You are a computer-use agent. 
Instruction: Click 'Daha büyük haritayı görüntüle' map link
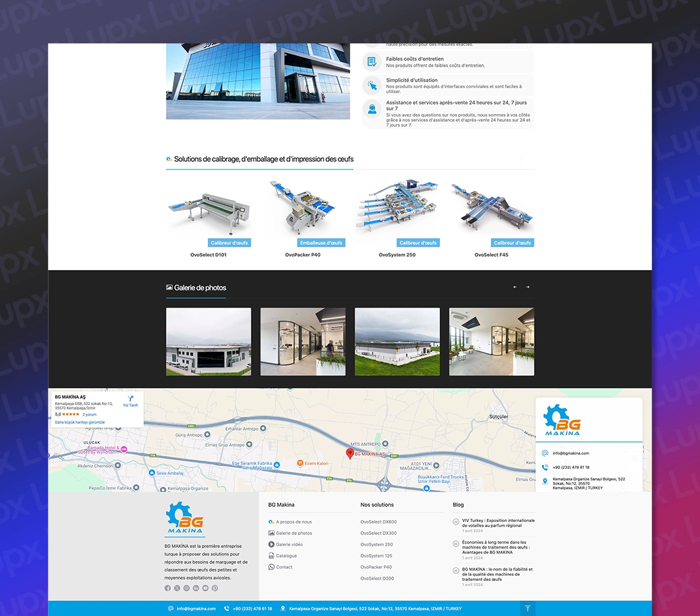click(x=80, y=422)
